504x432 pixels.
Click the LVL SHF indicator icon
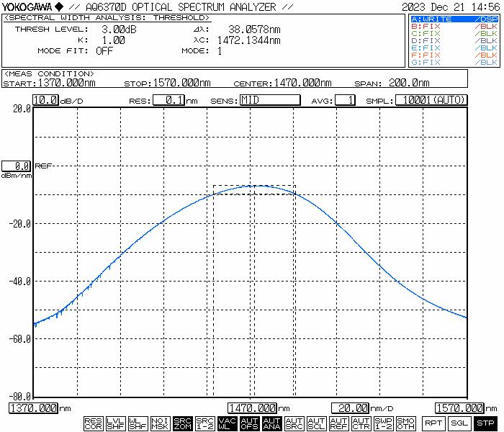tap(115, 423)
